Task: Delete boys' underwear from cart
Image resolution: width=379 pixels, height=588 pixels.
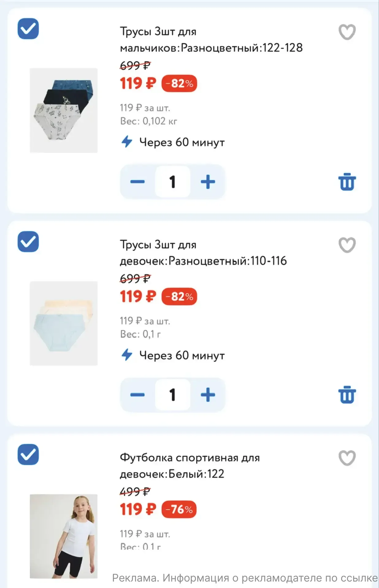Action: [347, 182]
